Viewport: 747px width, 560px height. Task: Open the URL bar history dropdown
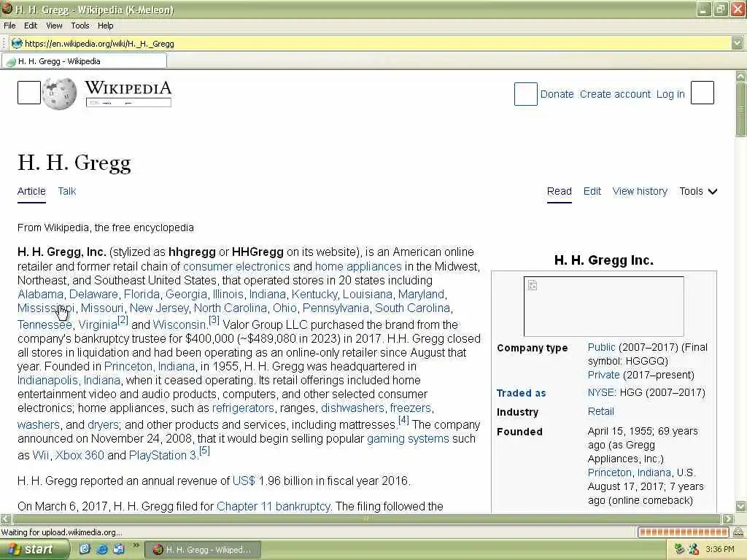coord(737,43)
